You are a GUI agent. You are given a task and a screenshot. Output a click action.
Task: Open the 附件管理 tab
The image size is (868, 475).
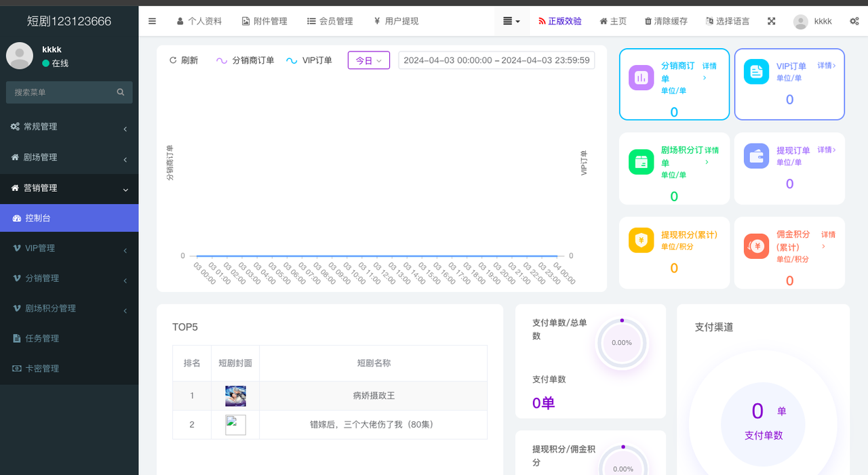(x=264, y=21)
